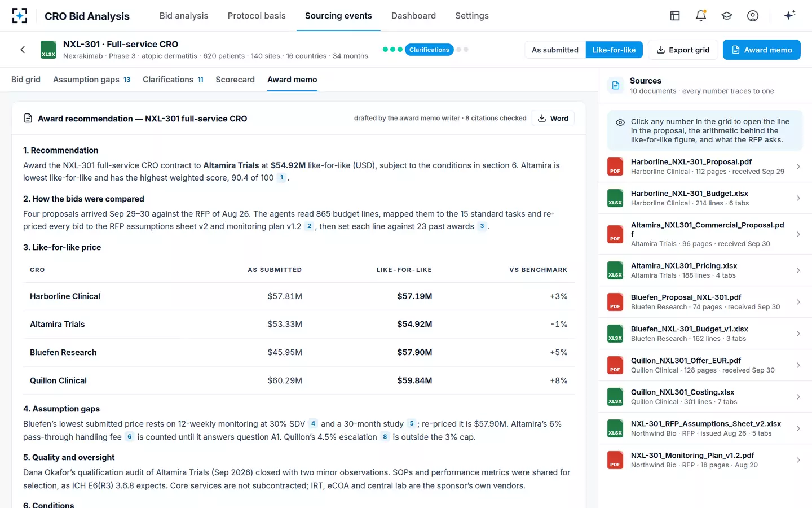This screenshot has width=812, height=508.
Task: Expand Quillon_NXL301_Offer_EUR.pdf chevron
Action: (x=798, y=365)
